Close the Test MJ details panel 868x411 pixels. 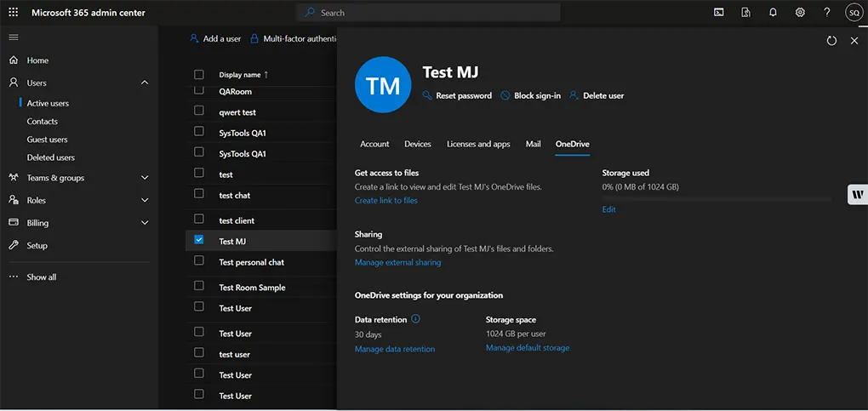[854, 41]
